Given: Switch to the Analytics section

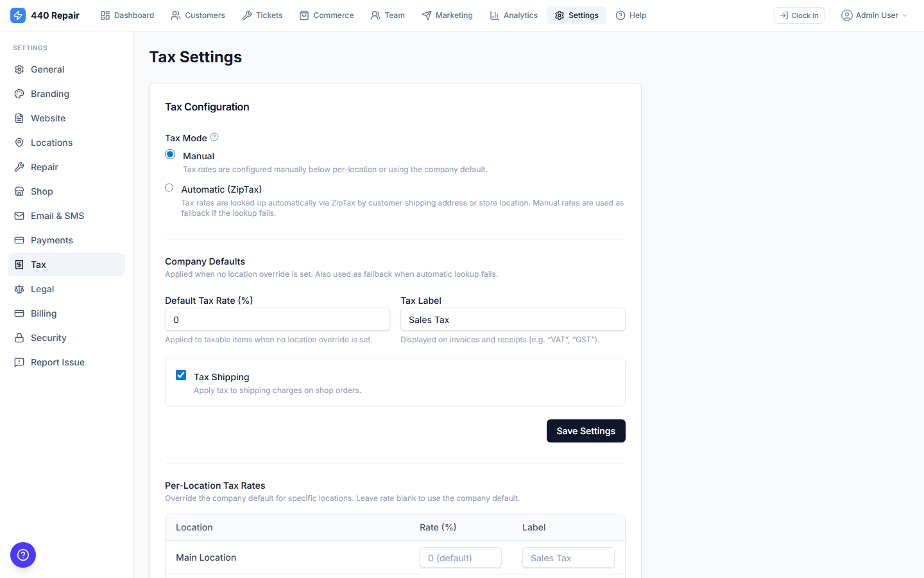Looking at the screenshot, I should pyautogui.click(x=513, y=15).
